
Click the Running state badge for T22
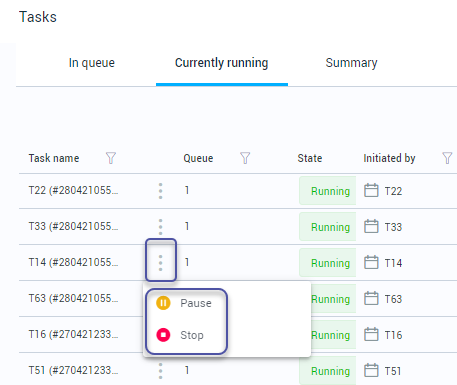click(x=328, y=191)
